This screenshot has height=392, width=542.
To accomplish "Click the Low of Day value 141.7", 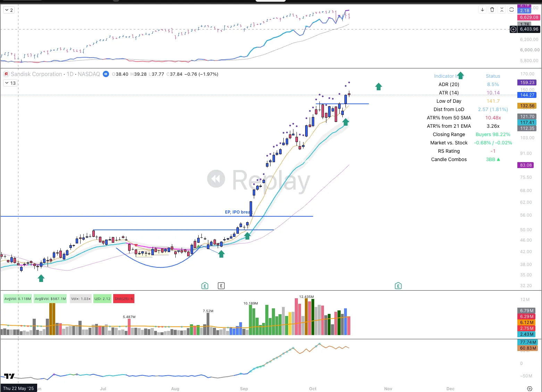I will click(493, 101).
